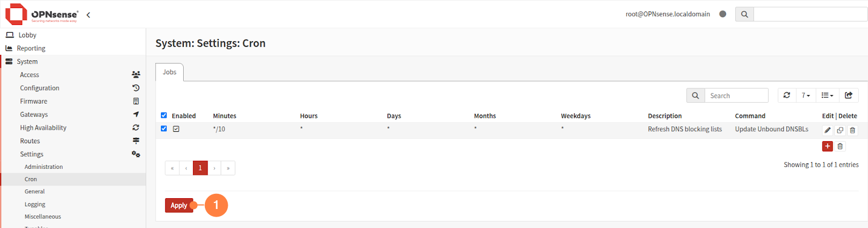Click the OPNsense logo
Viewport: 868px width, 228px height.
(42, 14)
